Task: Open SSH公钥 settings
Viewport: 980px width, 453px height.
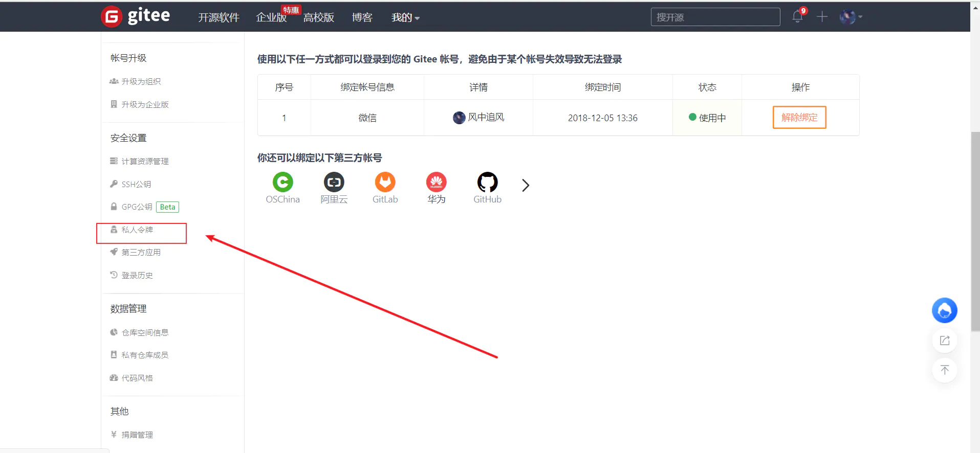Action: click(x=130, y=184)
